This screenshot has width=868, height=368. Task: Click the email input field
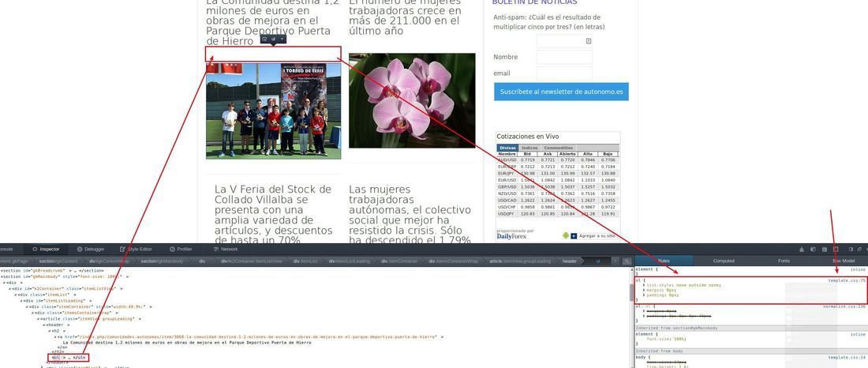click(x=564, y=73)
